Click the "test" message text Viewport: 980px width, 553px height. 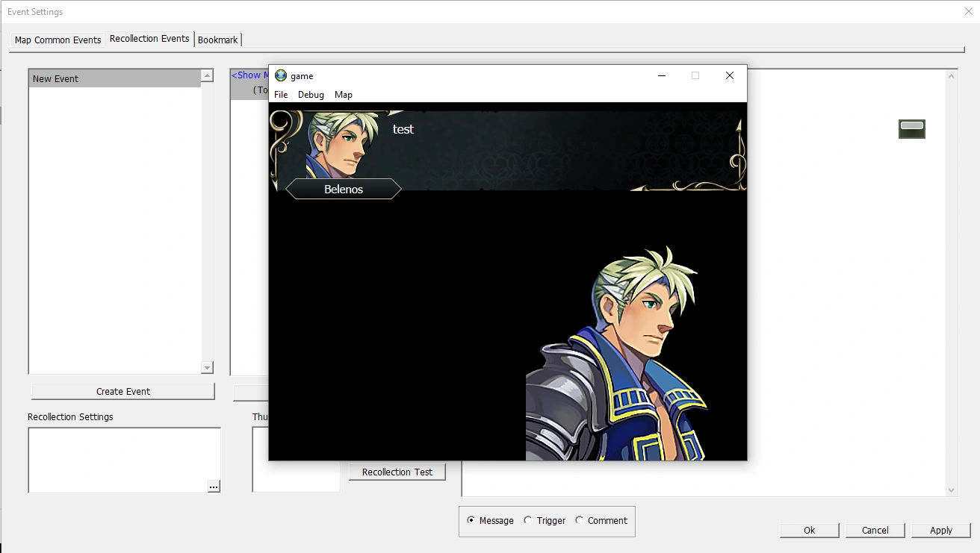pos(403,129)
